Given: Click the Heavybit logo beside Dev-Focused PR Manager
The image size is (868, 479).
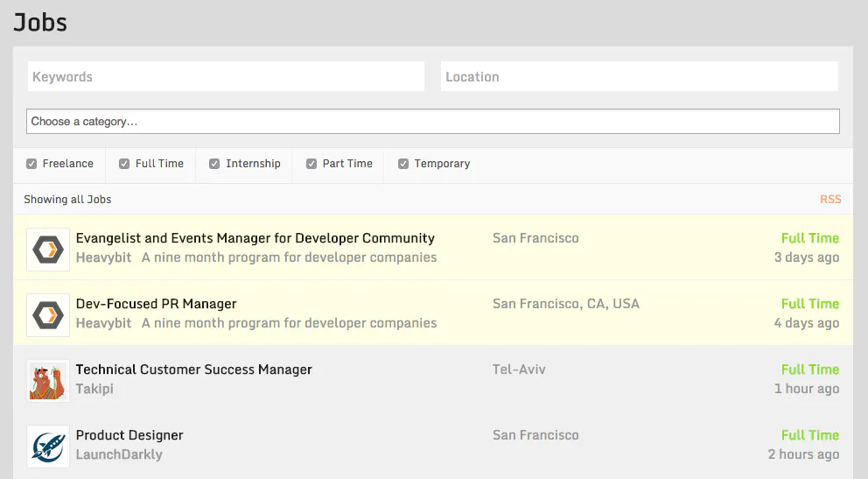Looking at the screenshot, I should point(48,315).
